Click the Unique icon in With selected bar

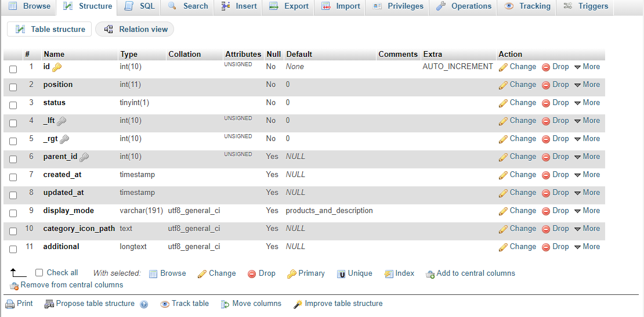341,274
